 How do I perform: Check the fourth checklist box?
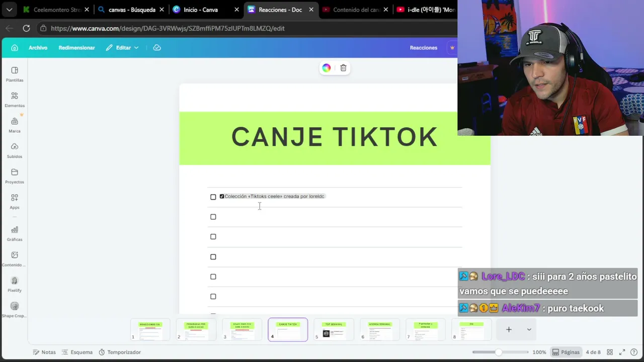tap(213, 257)
